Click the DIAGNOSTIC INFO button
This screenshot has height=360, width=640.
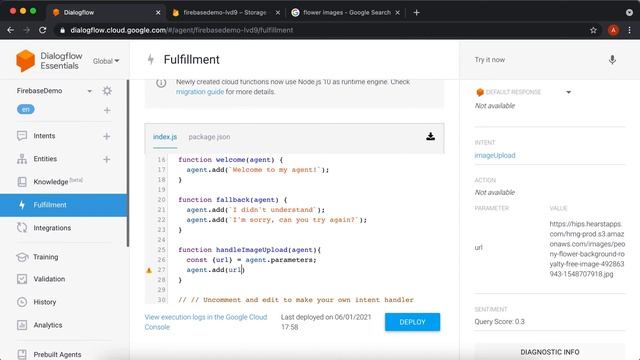click(549, 352)
